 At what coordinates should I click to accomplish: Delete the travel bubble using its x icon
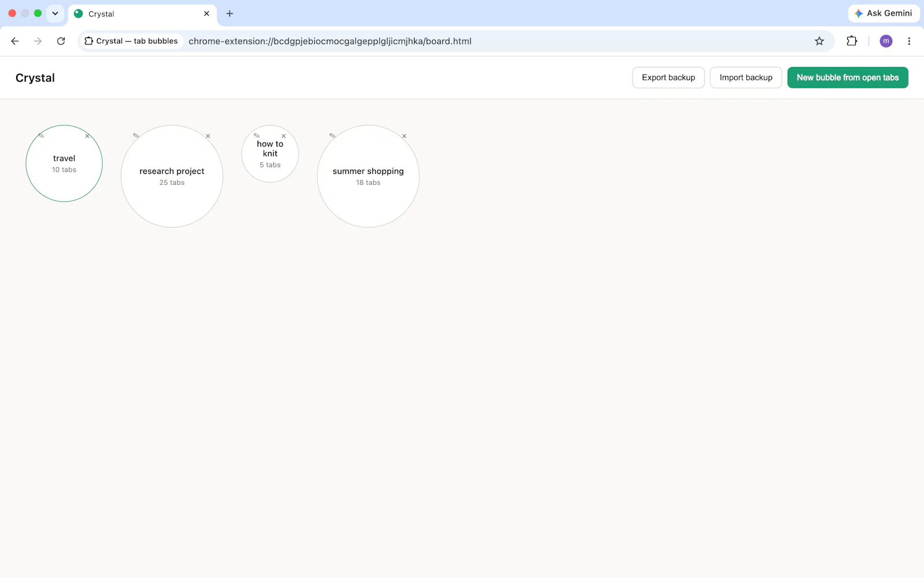[87, 136]
